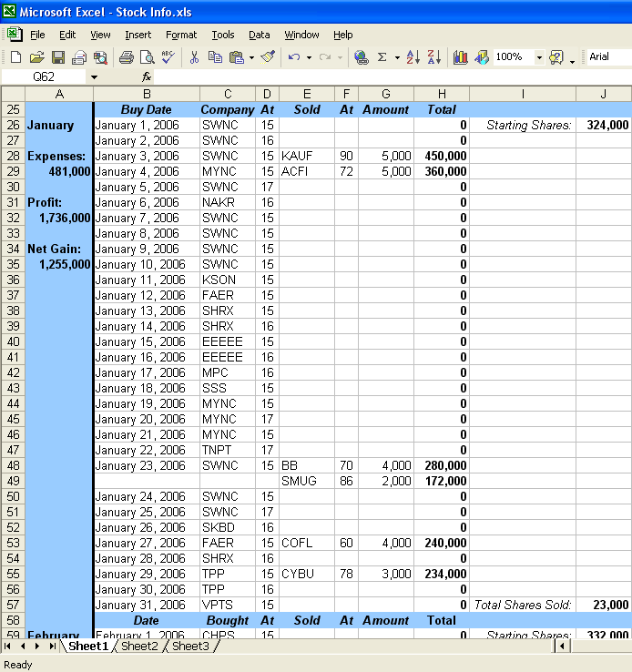This screenshot has height=672, width=632.
Task: Expand the Undo history dropdown
Action: click(309, 57)
